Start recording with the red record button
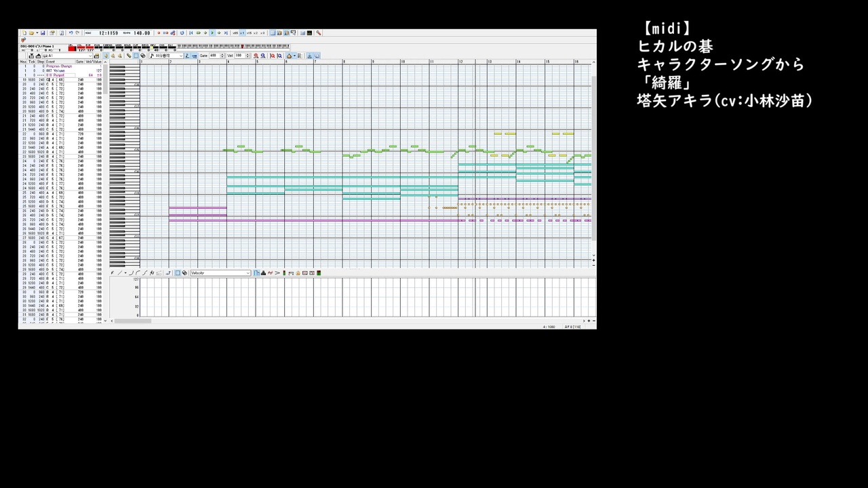Image resolution: width=868 pixels, height=488 pixels. 159,33
